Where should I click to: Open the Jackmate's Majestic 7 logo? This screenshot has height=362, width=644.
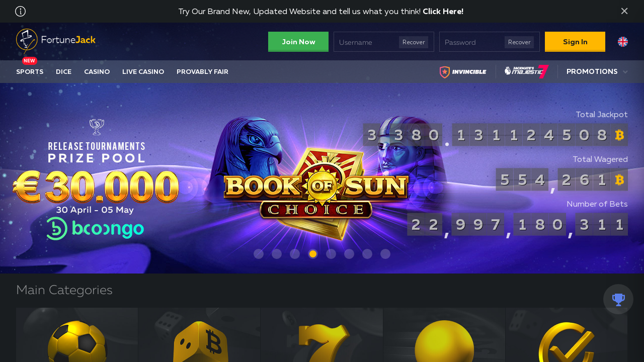point(526,71)
